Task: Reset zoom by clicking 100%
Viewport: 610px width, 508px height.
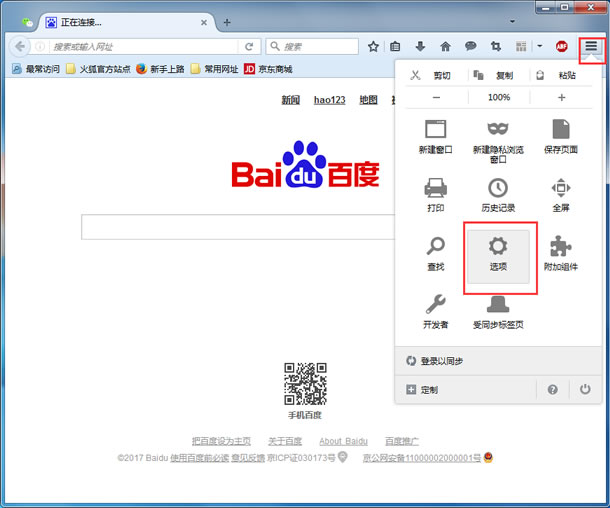Action: point(499,97)
